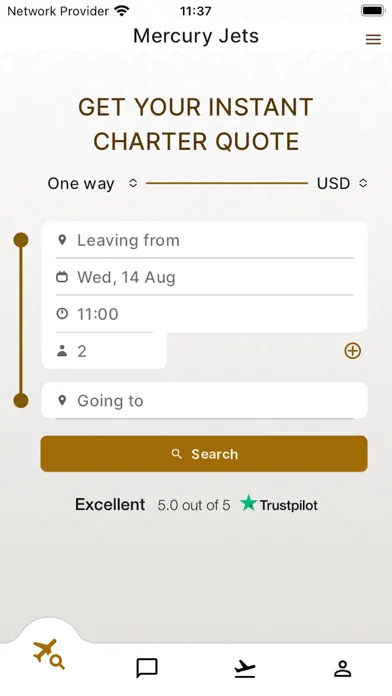Click the Going to destination field

click(x=204, y=400)
